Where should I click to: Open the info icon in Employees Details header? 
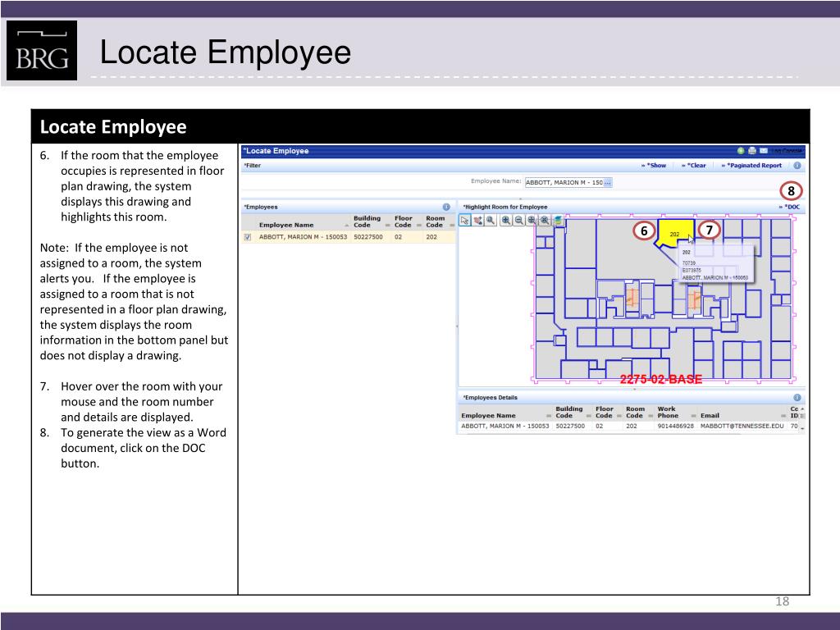tap(797, 398)
